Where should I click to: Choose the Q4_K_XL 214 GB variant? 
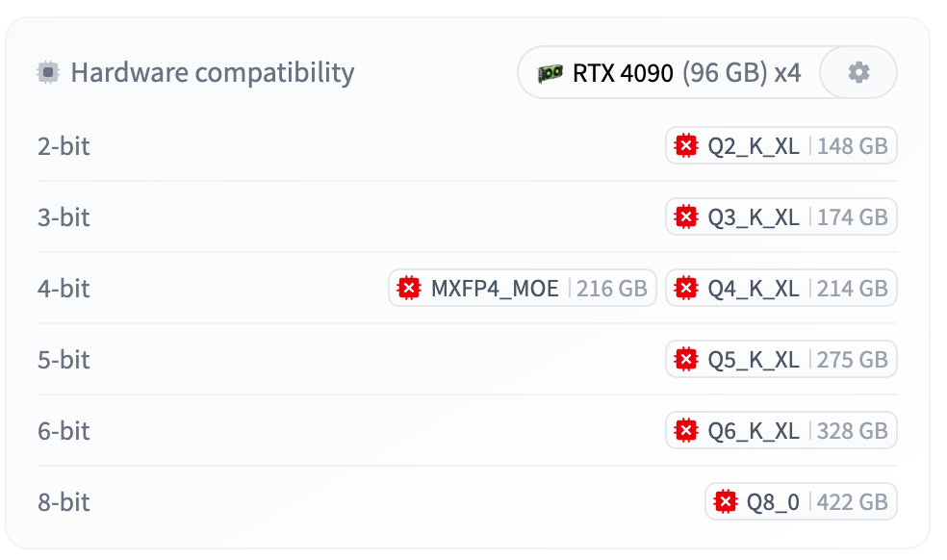781,288
